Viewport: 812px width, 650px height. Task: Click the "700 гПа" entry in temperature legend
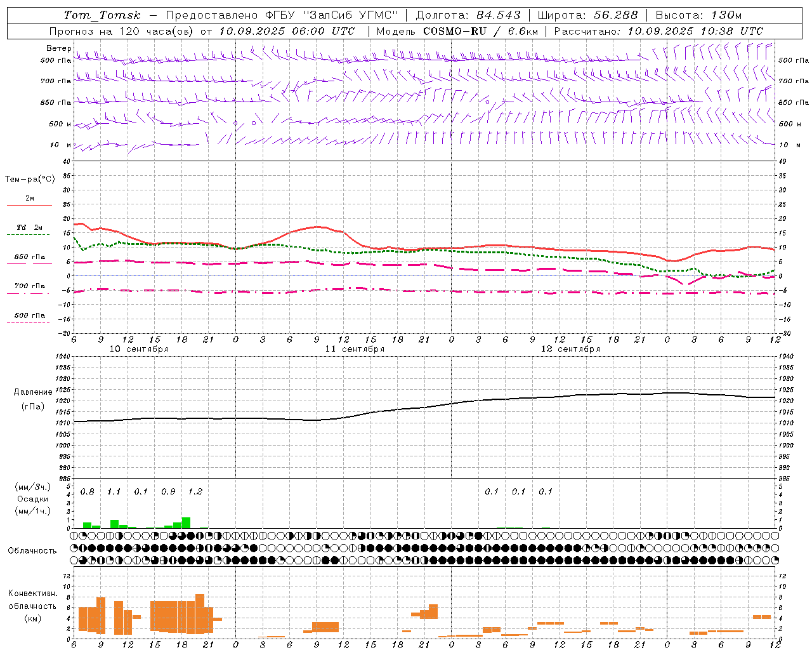coord(29,286)
